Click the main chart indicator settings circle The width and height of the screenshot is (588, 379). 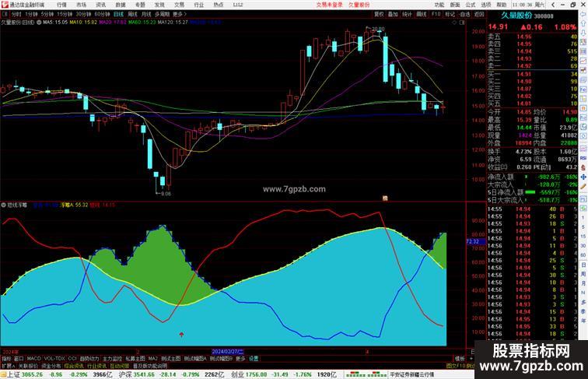point(39,23)
